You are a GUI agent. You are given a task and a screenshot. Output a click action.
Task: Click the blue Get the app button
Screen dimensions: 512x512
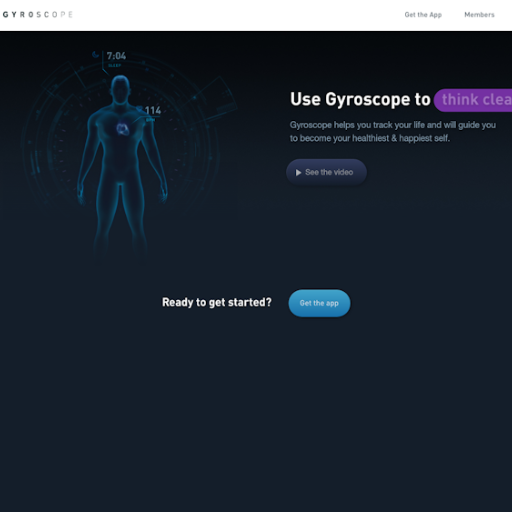point(319,303)
